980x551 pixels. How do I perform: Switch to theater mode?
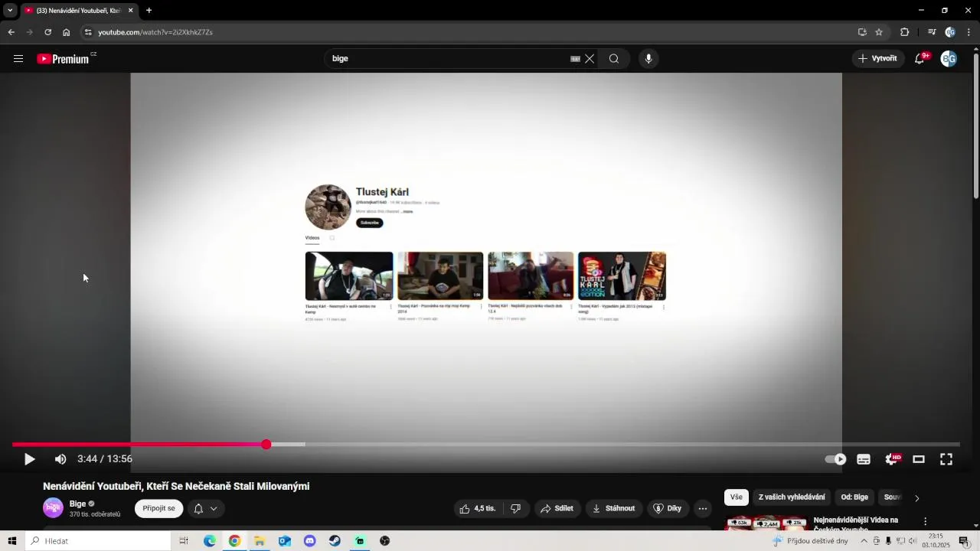pos(919,459)
